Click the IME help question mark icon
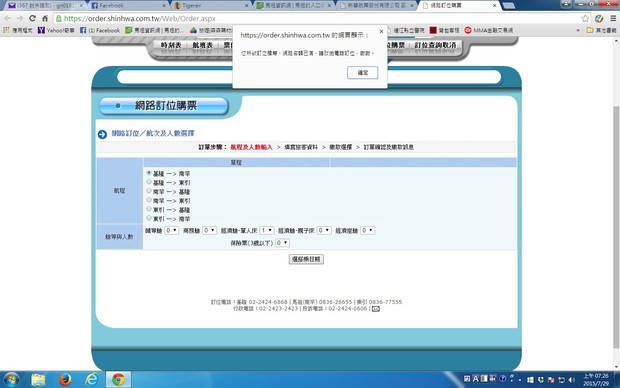 coord(502,379)
